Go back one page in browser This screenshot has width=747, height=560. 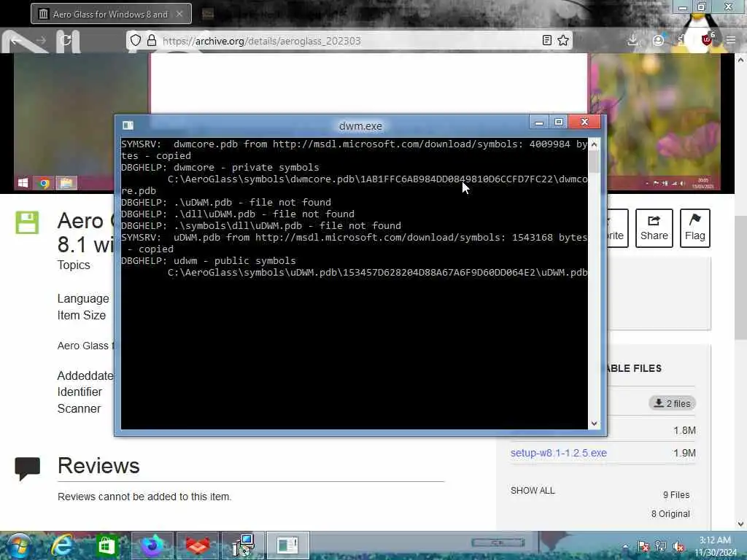[x=16, y=41]
